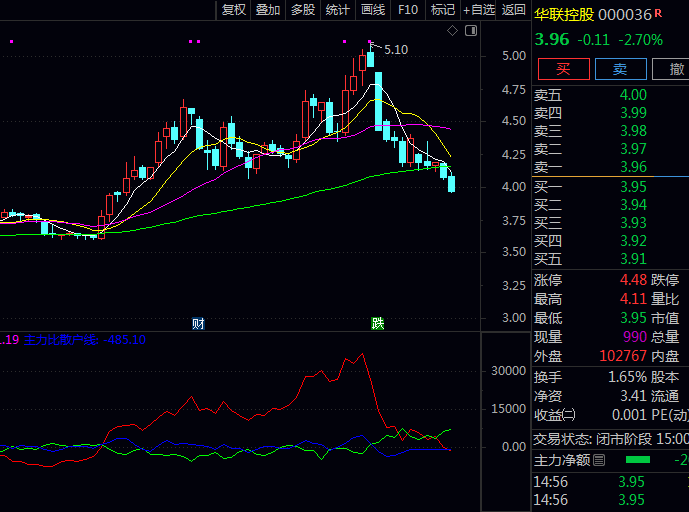Activate the 画线 drawing tool

tap(373, 10)
